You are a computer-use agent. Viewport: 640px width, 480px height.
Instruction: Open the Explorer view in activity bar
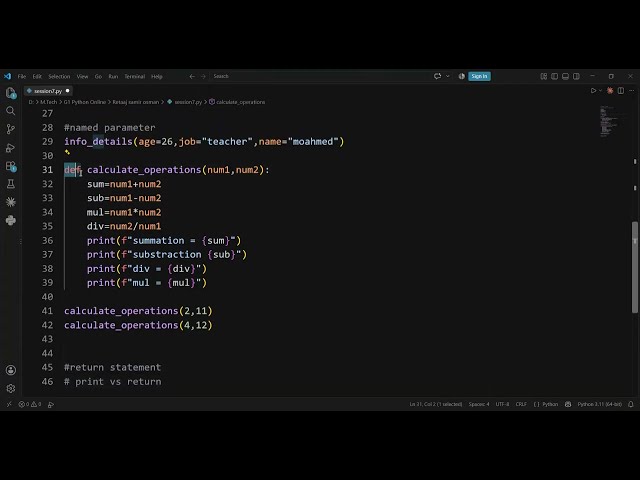coord(11,93)
